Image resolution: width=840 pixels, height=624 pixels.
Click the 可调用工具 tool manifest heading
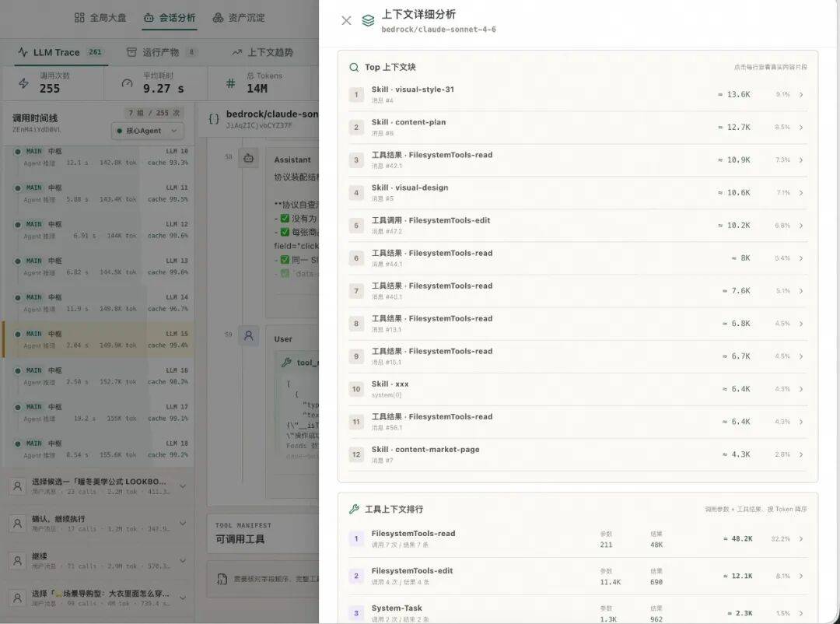click(x=240, y=538)
